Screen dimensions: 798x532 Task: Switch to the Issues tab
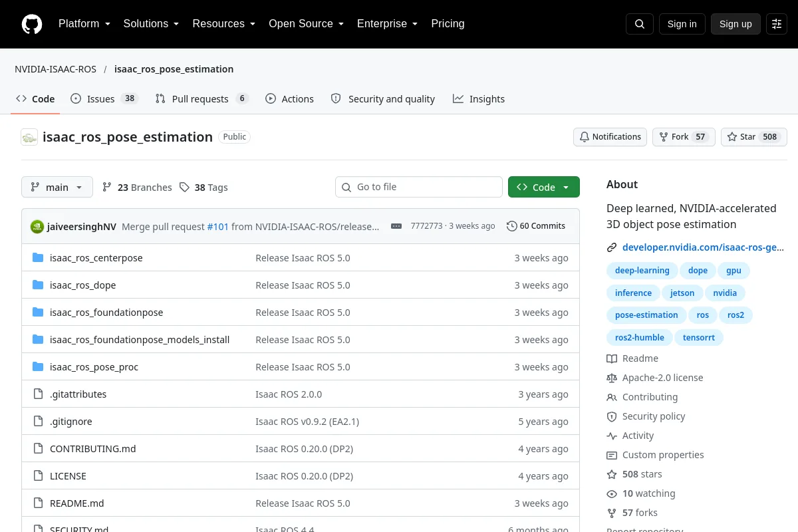[x=104, y=99]
